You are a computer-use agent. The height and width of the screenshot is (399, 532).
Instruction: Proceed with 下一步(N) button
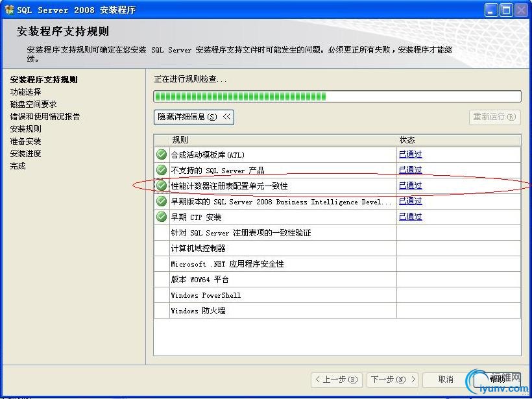393,380
